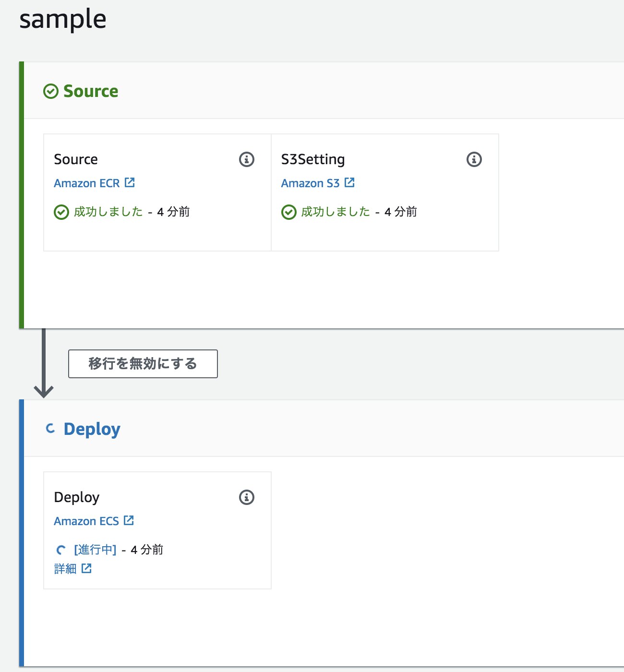Viewport: 624px width, 672px height.
Task: Click the info icon on S3Setting card
Action: tap(474, 159)
